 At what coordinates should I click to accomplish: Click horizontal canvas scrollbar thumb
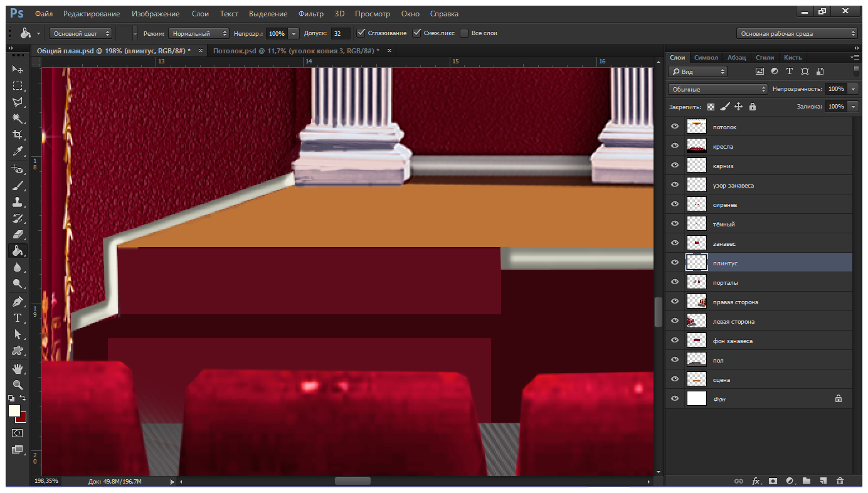pyautogui.click(x=352, y=481)
